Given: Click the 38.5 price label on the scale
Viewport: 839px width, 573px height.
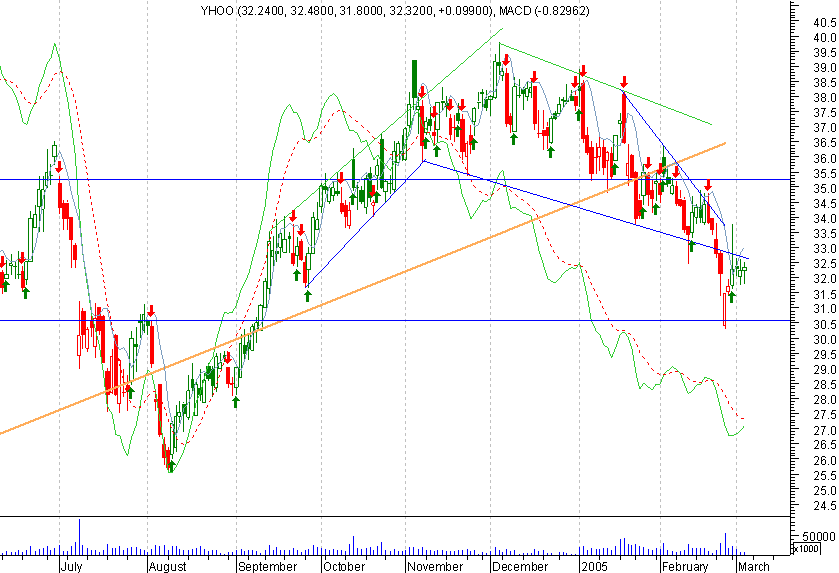Looking at the screenshot, I should coord(825,83).
